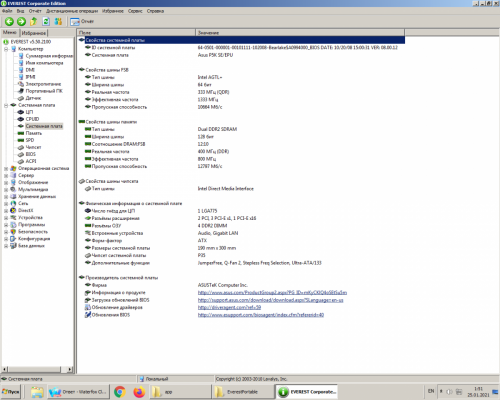Viewport: 500px width, 400px height.
Task: Select Суммарная информация tree item
Action: coord(49,56)
